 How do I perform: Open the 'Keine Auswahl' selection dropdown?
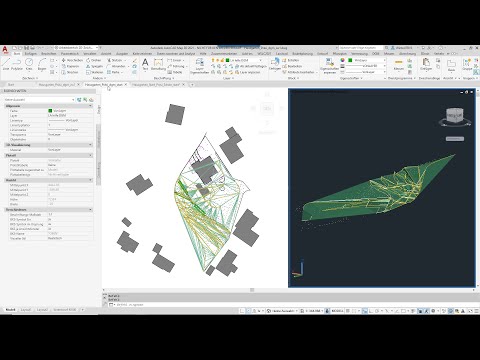tap(39, 100)
